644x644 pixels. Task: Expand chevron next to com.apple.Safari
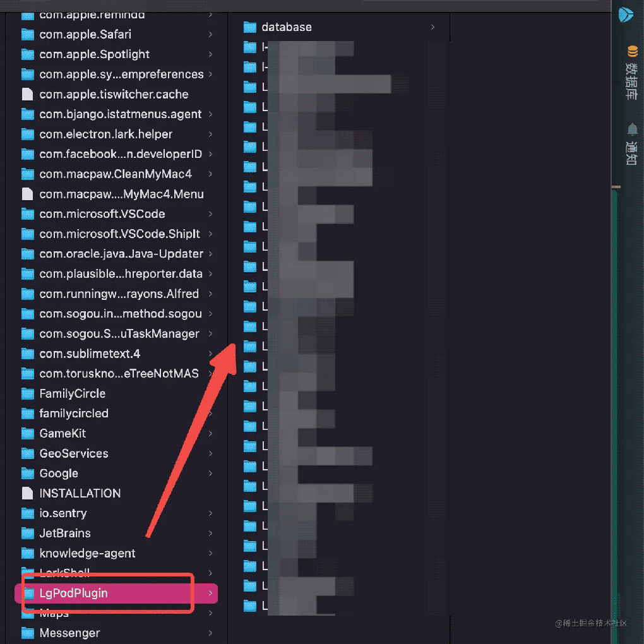pyautogui.click(x=210, y=35)
